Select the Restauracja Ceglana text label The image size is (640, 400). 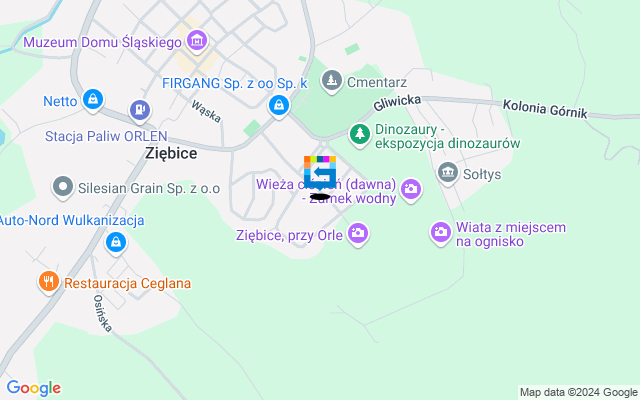point(127,283)
